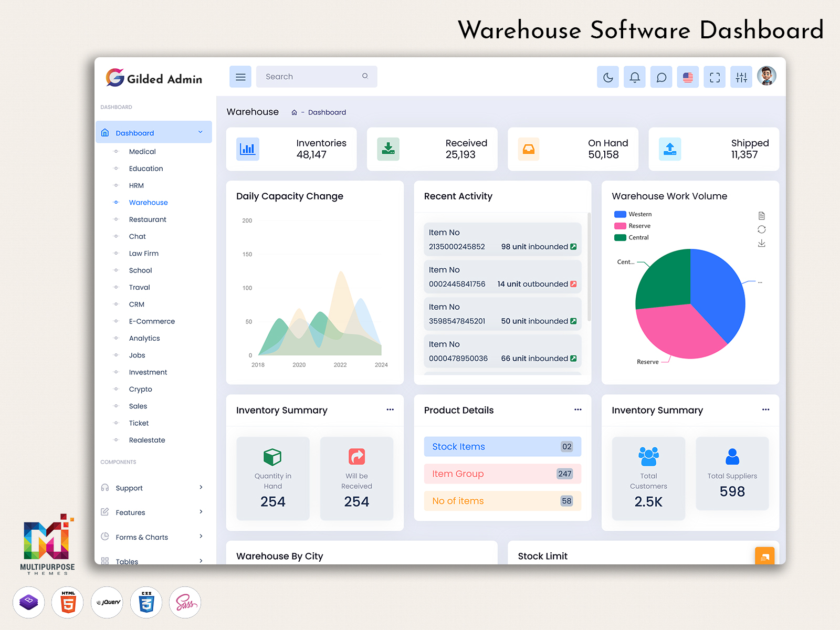The width and height of the screenshot is (840, 630).
Task: Click the chart document export icon
Action: coord(762,216)
